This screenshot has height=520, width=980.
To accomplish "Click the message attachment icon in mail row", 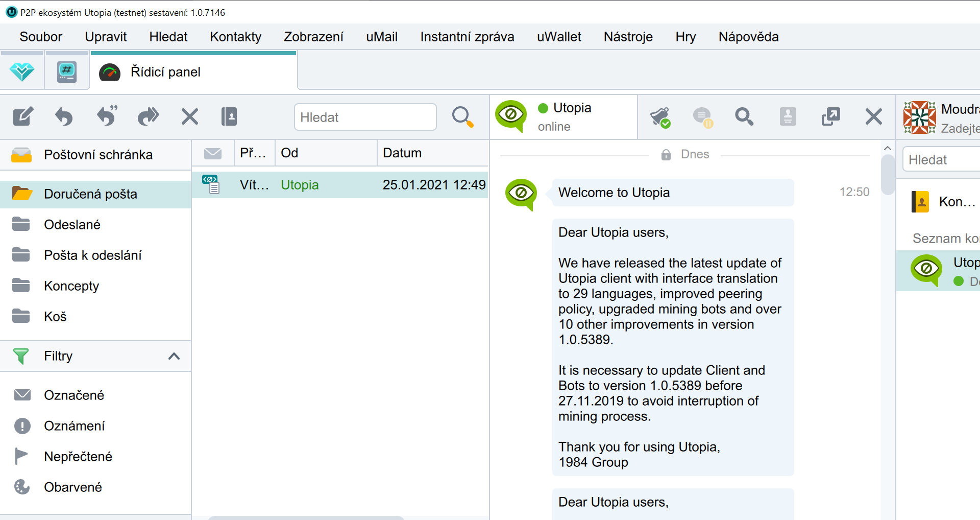I will [x=211, y=184].
